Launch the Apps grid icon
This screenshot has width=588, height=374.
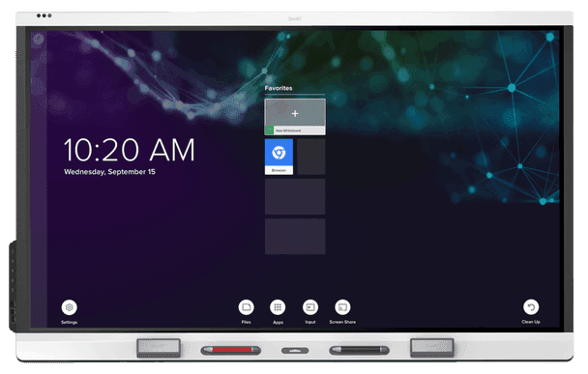tap(278, 307)
